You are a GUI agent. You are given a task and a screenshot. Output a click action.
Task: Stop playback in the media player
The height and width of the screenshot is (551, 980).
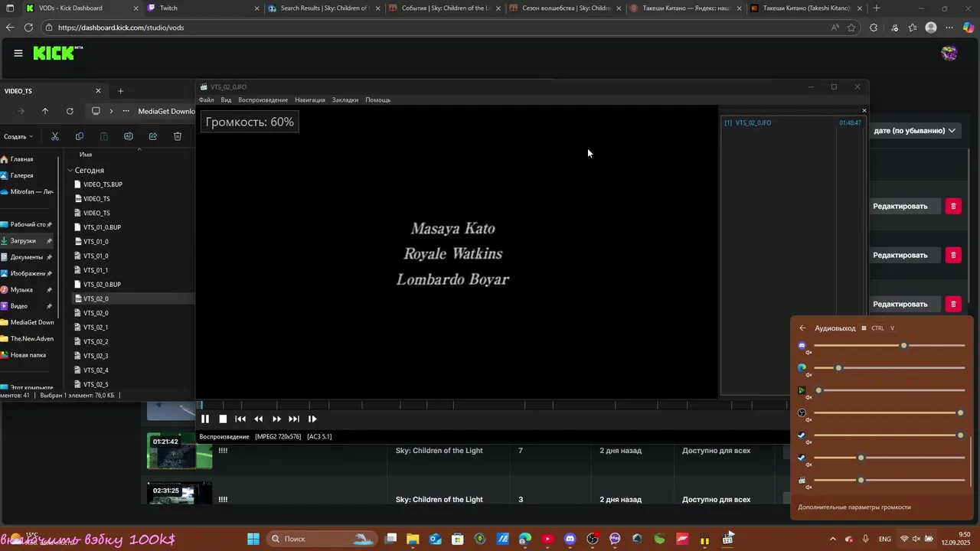(x=223, y=419)
